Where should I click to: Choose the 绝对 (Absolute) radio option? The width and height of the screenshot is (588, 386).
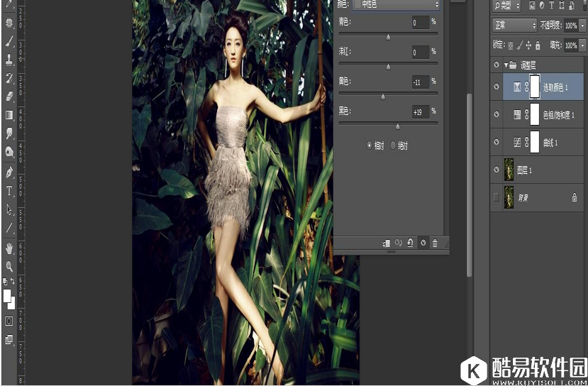click(x=393, y=145)
